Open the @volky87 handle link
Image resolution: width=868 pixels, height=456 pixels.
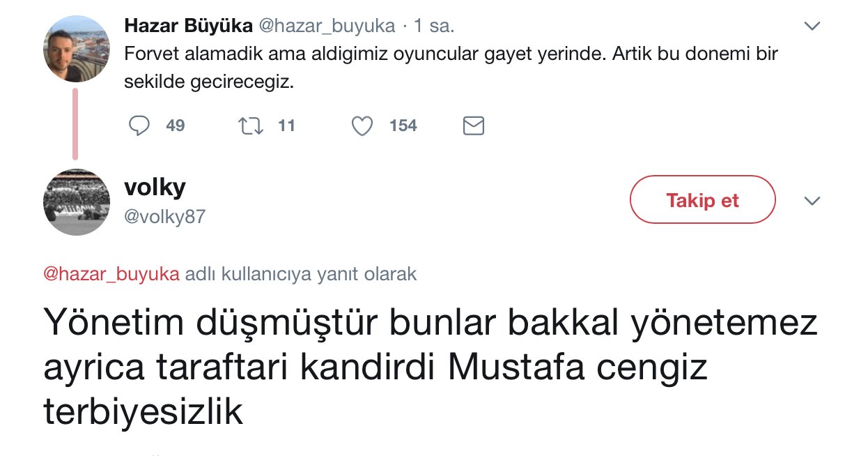164,217
